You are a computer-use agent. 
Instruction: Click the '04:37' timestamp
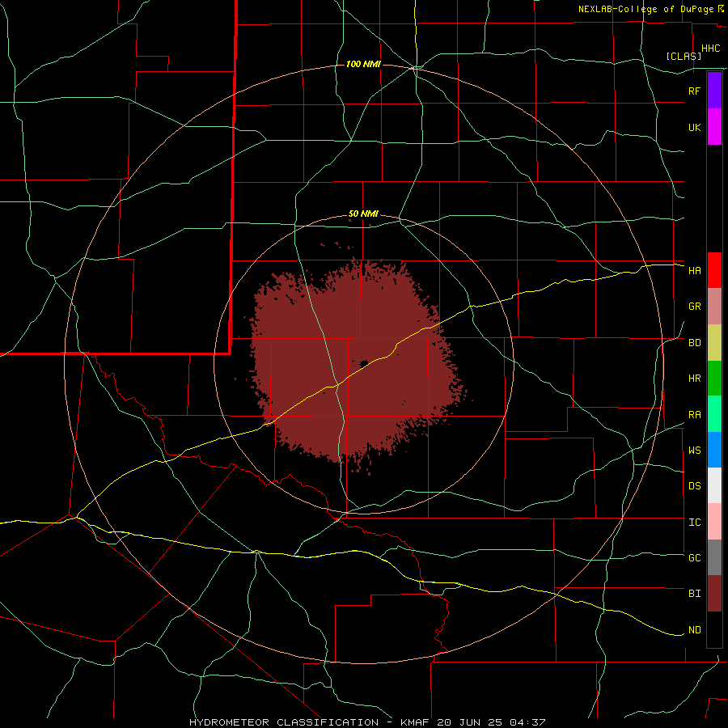pos(527,722)
